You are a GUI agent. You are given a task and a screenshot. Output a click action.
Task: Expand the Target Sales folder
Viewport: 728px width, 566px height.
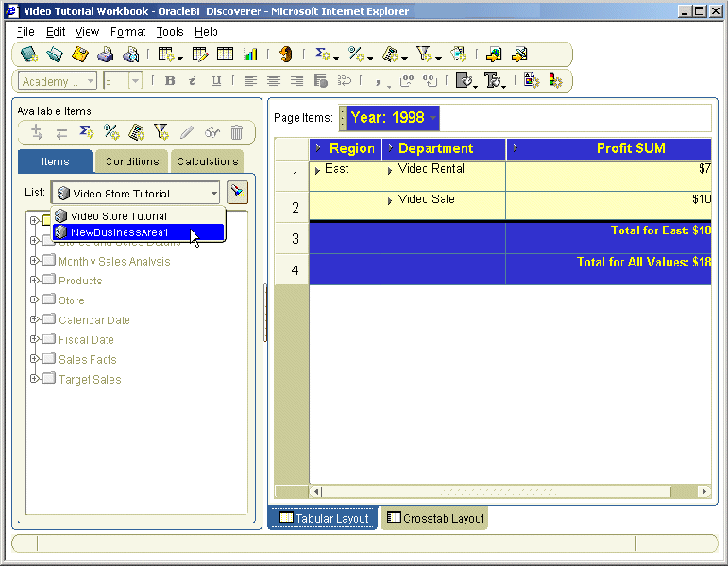[34, 379]
